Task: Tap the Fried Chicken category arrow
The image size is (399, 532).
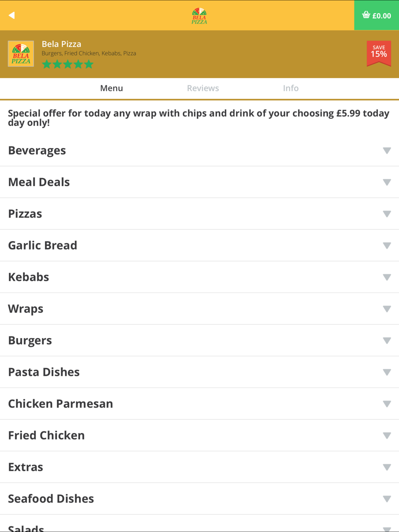Action: tap(387, 435)
